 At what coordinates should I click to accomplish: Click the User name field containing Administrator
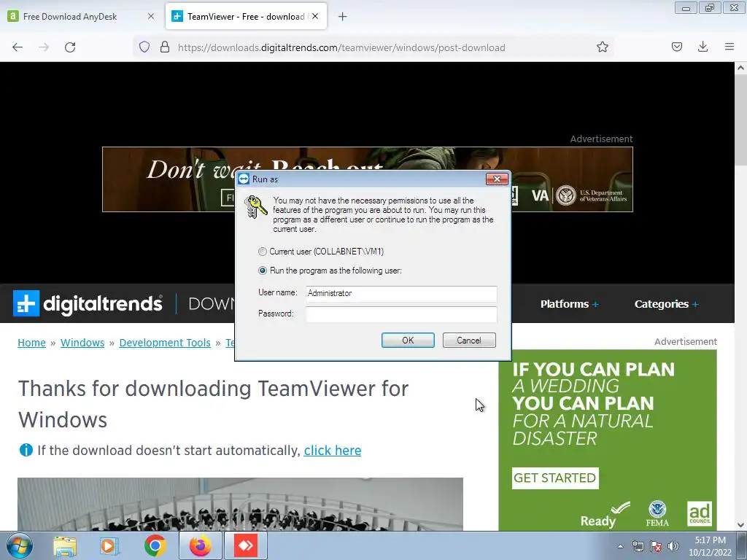click(401, 293)
